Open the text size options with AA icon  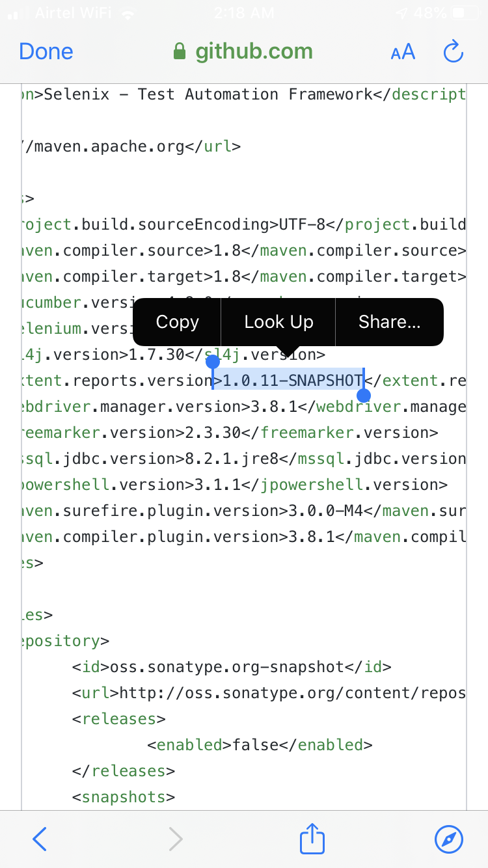(x=402, y=51)
